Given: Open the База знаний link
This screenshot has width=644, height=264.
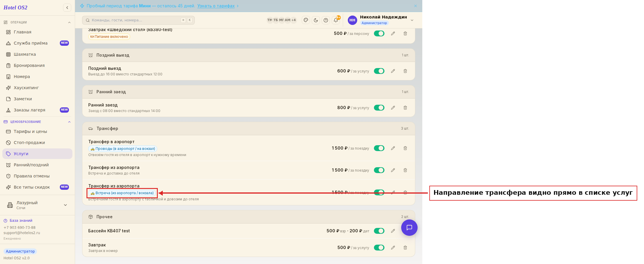Looking at the screenshot, I should click(x=18, y=221).
